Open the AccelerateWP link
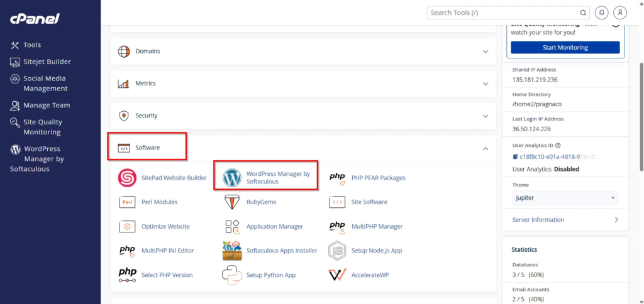Viewport: 644px width, 304px height. 370,275
